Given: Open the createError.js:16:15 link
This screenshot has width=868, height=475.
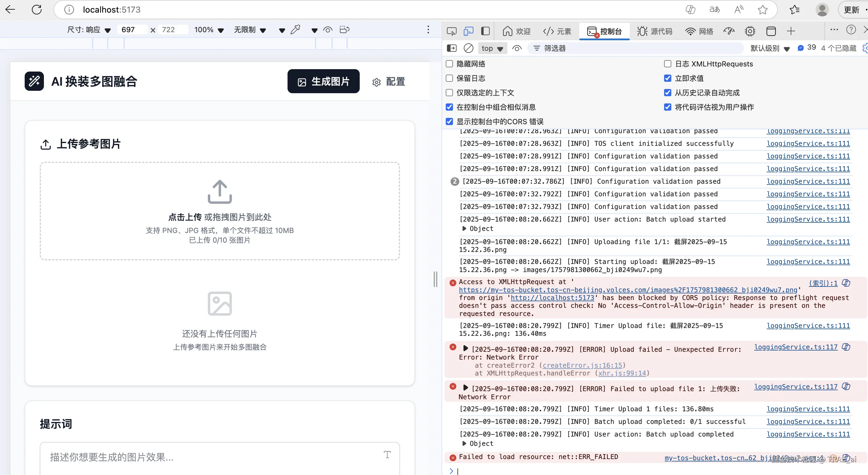Looking at the screenshot, I should click(x=582, y=365).
